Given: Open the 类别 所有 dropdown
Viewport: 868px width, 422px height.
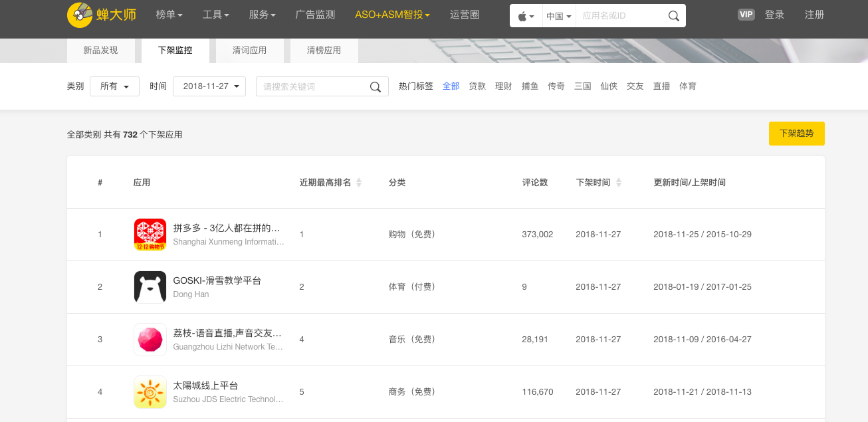Looking at the screenshot, I should pyautogui.click(x=114, y=86).
